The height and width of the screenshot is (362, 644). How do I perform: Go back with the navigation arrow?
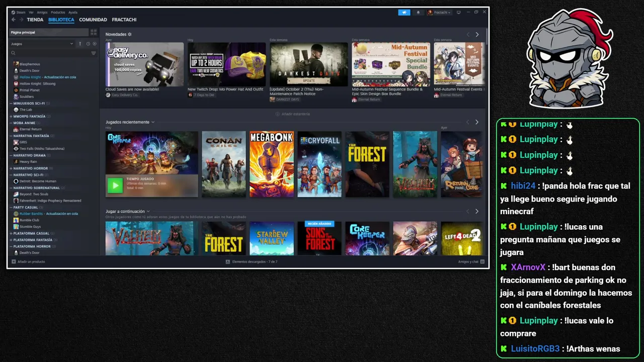click(14, 20)
